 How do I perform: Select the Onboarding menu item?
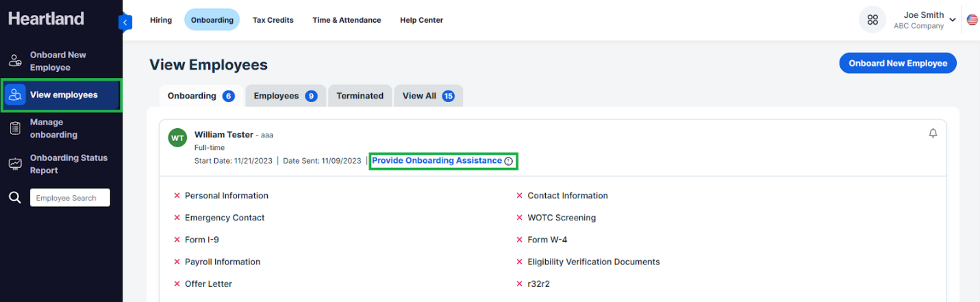tap(212, 20)
